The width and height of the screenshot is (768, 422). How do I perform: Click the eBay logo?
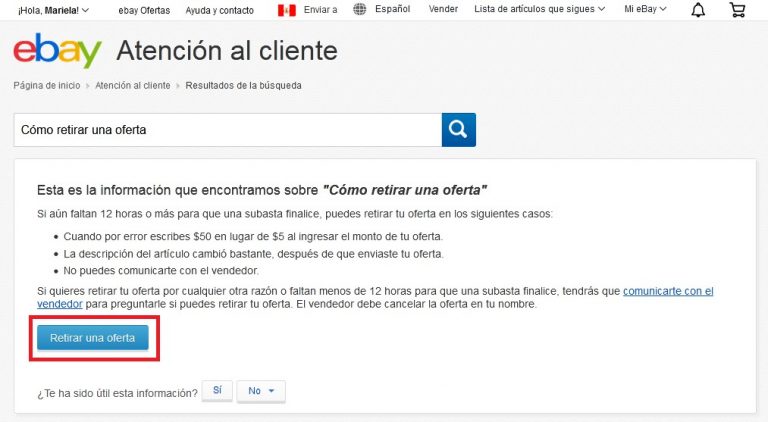click(57, 51)
